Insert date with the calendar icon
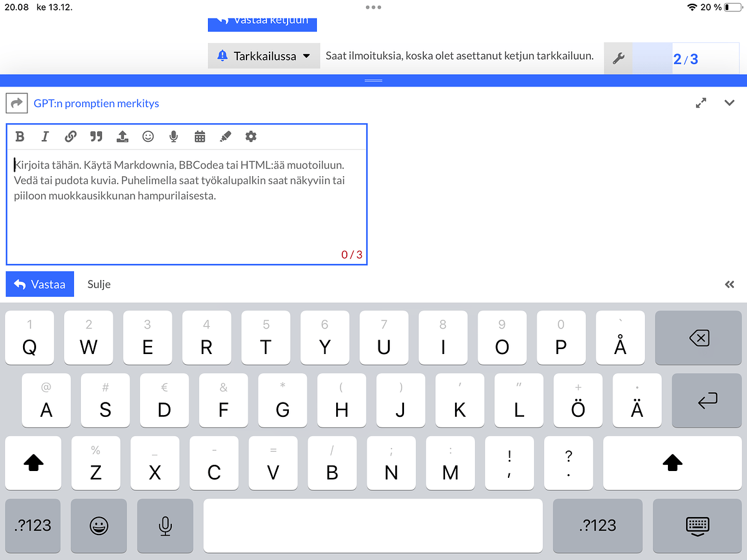This screenshot has width=747, height=560. click(200, 137)
